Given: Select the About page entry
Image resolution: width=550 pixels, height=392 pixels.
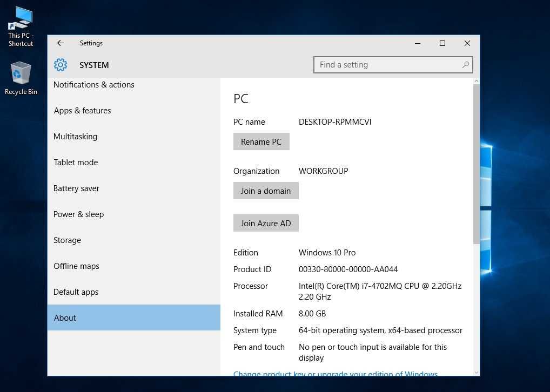Looking at the screenshot, I should [x=133, y=317].
